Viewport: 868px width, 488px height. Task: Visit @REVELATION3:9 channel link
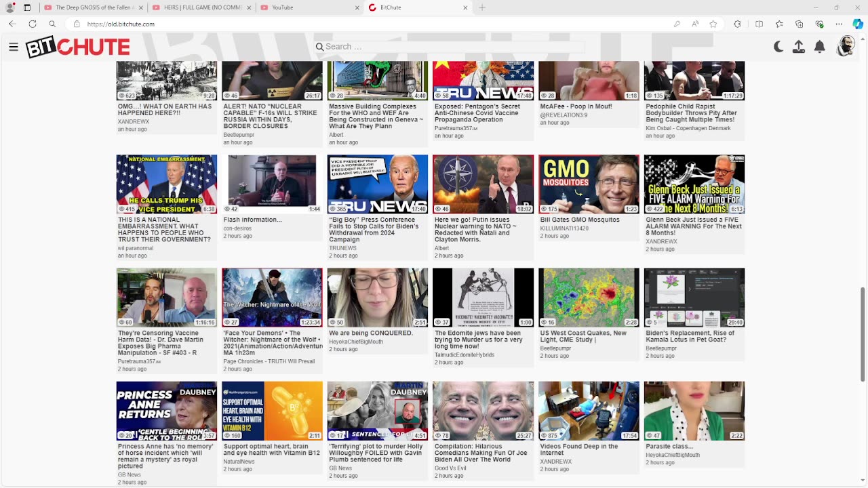tap(564, 115)
